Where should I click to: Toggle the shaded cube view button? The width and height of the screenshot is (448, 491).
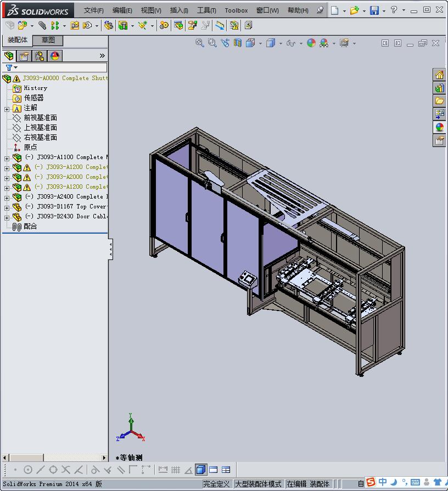point(201,470)
